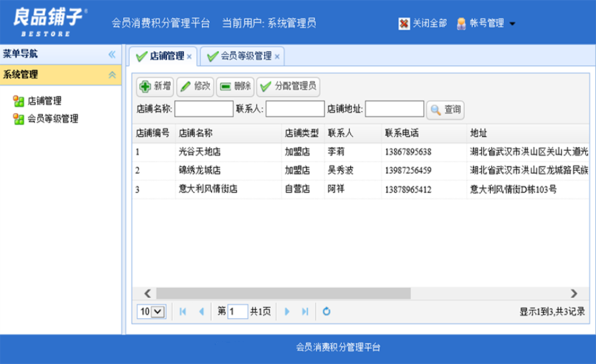Click the horizontal scrollbar left arrow
Image resolution: width=596 pixels, height=364 pixels.
148,293
